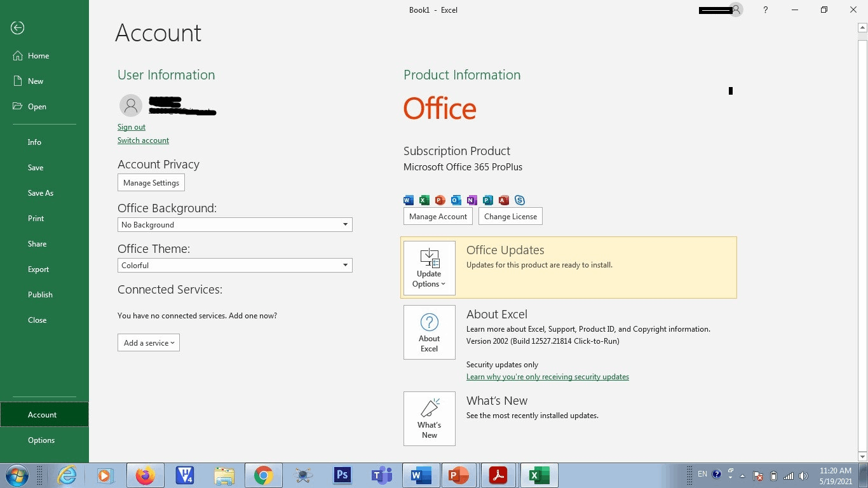Open the security updates explanation link
The height and width of the screenshot is (488, 868).
click(548, 377)
